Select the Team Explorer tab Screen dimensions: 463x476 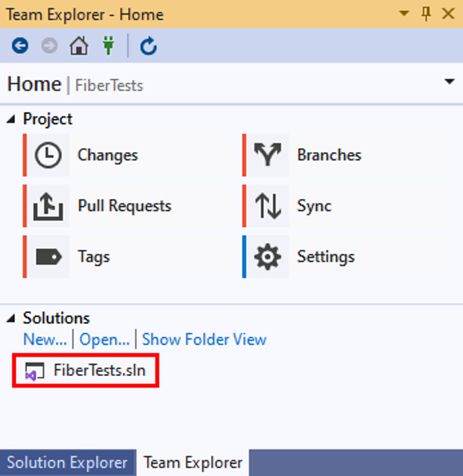[x=193, y=463]
